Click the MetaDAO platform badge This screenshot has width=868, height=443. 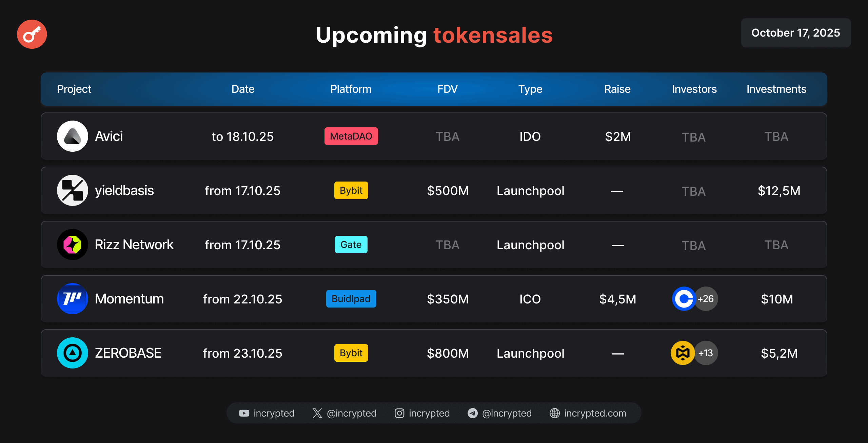coord(351,136)
